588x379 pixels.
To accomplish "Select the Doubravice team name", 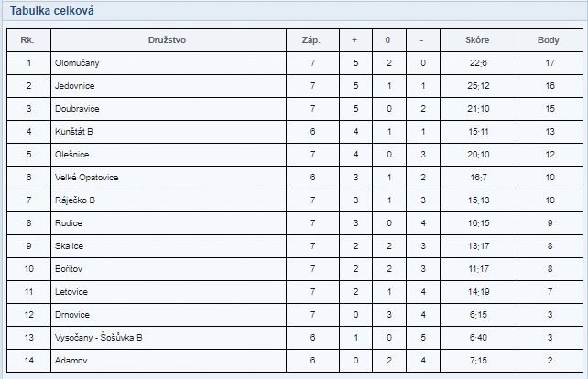I will (77, 109).
